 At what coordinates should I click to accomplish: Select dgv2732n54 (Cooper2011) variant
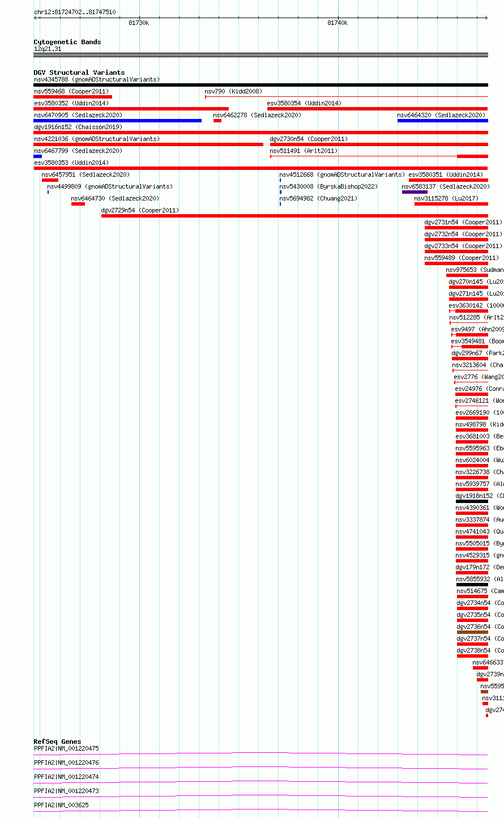tap(463, 234)
